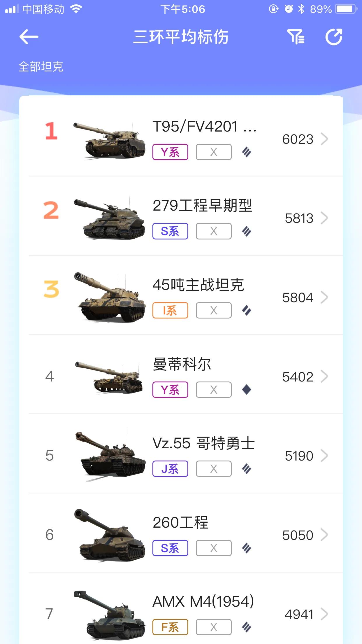Tap the S系 tag on 279工程早期型

coord(170,231)
